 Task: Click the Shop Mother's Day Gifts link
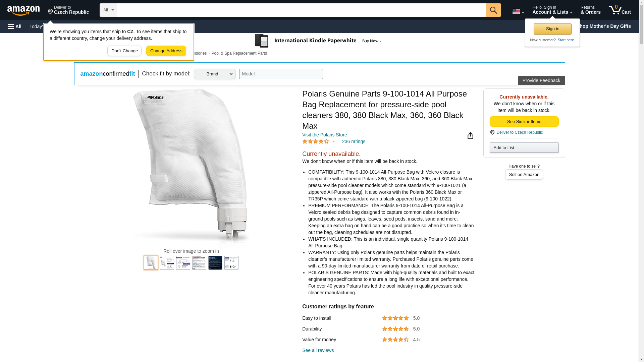(605, 26)
